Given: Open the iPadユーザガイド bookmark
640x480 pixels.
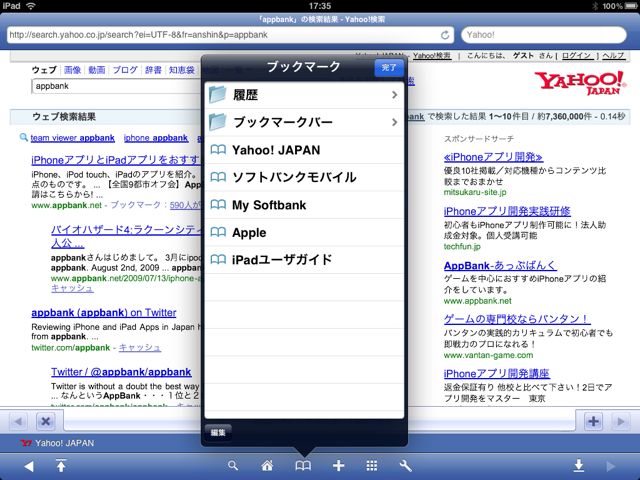Looking at the screenshot, I should 304,260.
